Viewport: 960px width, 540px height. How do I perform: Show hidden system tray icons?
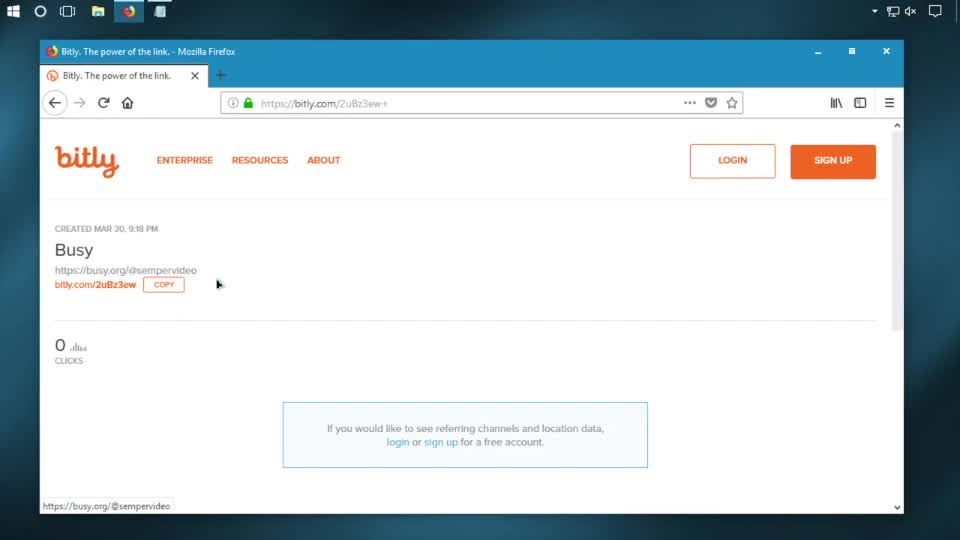pyautogui.click(x=874, y=11)
